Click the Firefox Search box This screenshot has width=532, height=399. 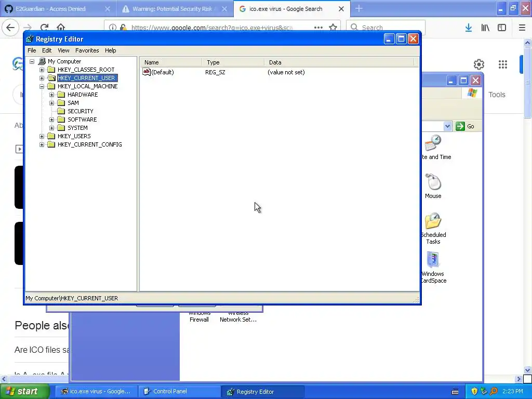click(385, 28)
